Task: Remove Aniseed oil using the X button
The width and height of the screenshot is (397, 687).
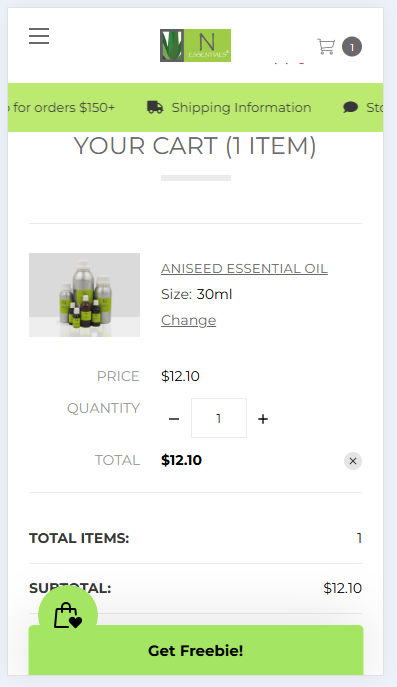Action: pos(353,461)
